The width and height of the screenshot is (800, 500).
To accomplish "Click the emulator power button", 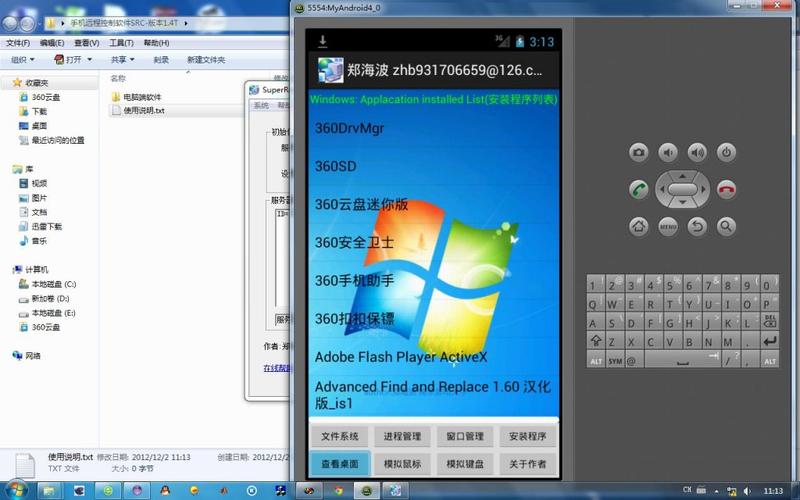I will tap(727, 152).
